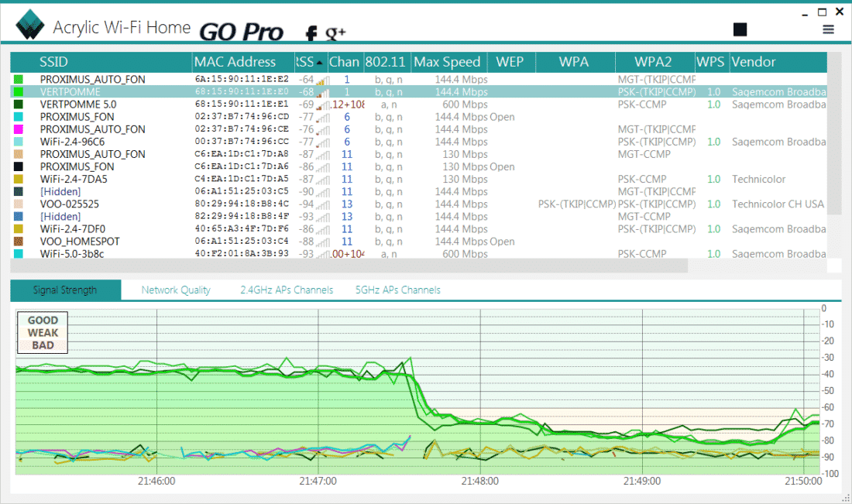Sort by the Chan column header
The width and height of the screenshot is (852, 504).
[345, 62]
